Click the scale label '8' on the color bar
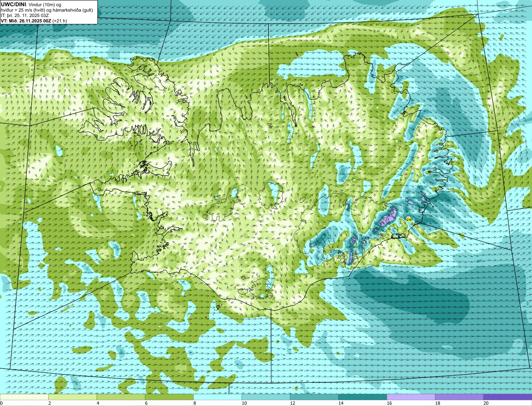Image resolution: width=532 pixels, height=406 pixels. click(x=194, y=403)
